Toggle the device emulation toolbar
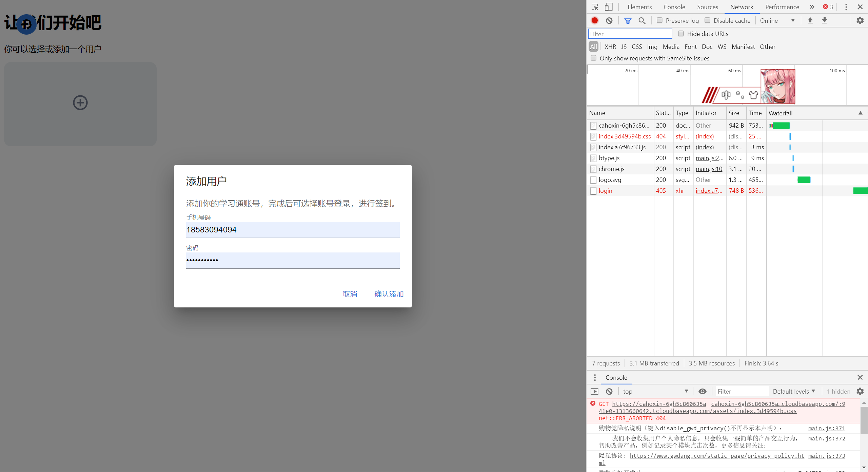The image size is (868, 472). click(x=608, y=7)
